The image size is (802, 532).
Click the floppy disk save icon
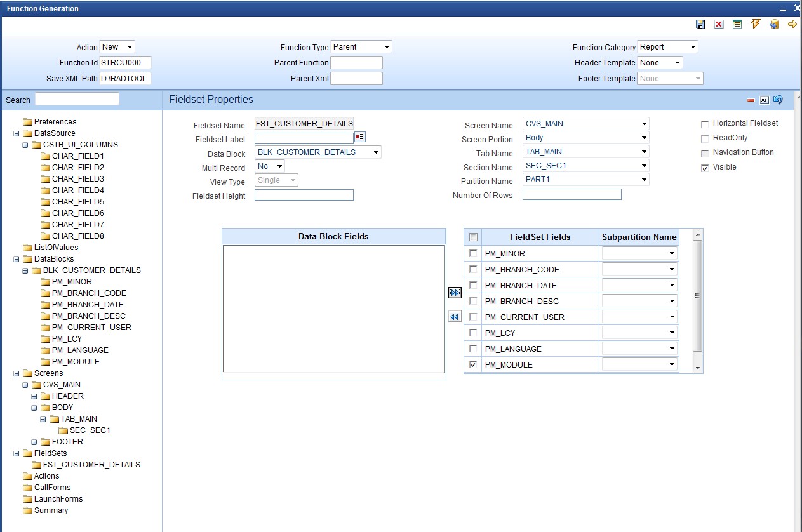pos(700,24)
